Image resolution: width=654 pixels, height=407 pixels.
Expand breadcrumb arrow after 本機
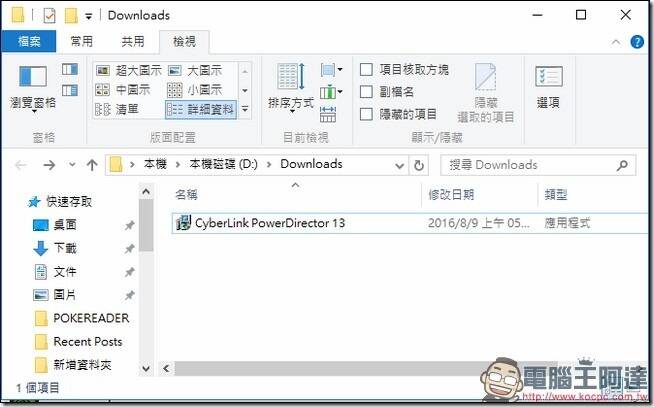(178, 165)
